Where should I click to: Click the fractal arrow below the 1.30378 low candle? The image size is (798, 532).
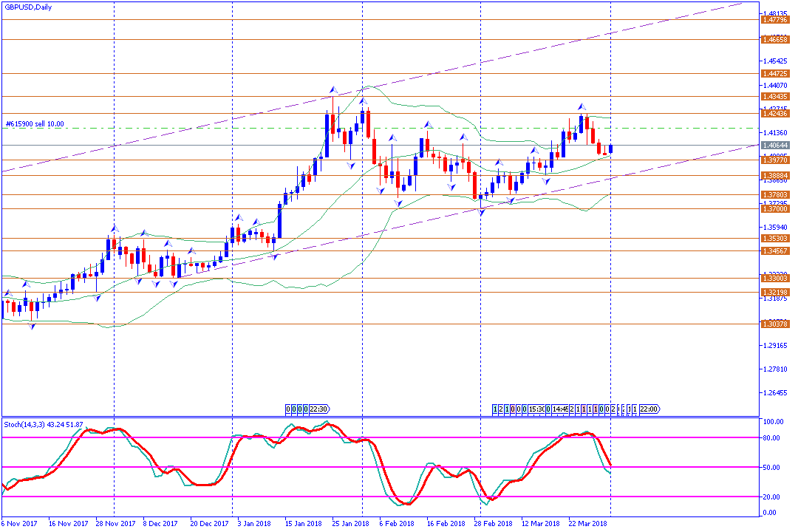32,327
